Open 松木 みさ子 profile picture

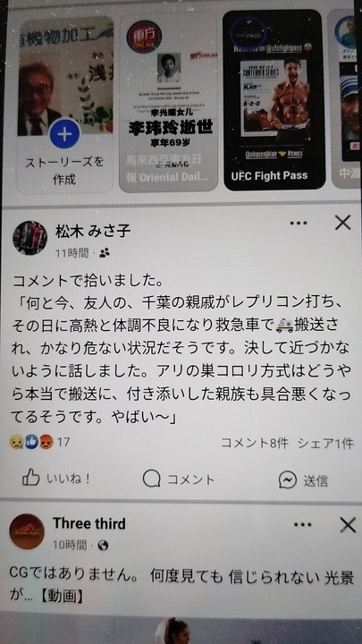coord(30,238)
